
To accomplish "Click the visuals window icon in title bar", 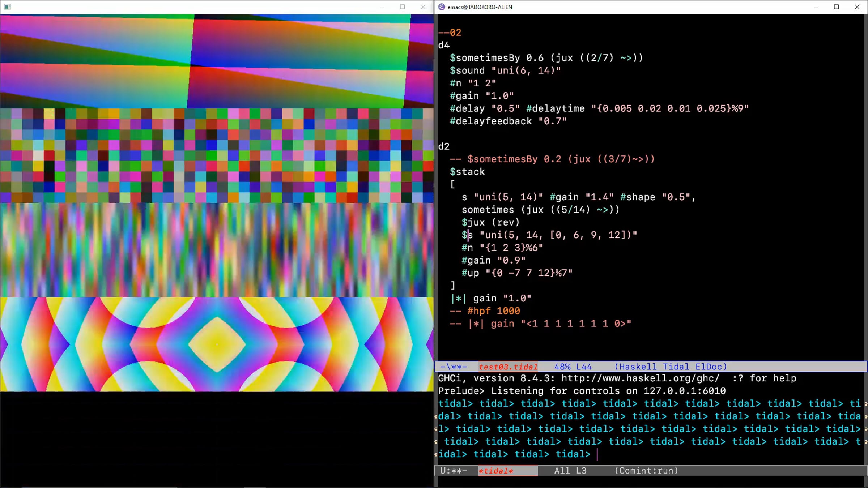I will pos(7,7).
